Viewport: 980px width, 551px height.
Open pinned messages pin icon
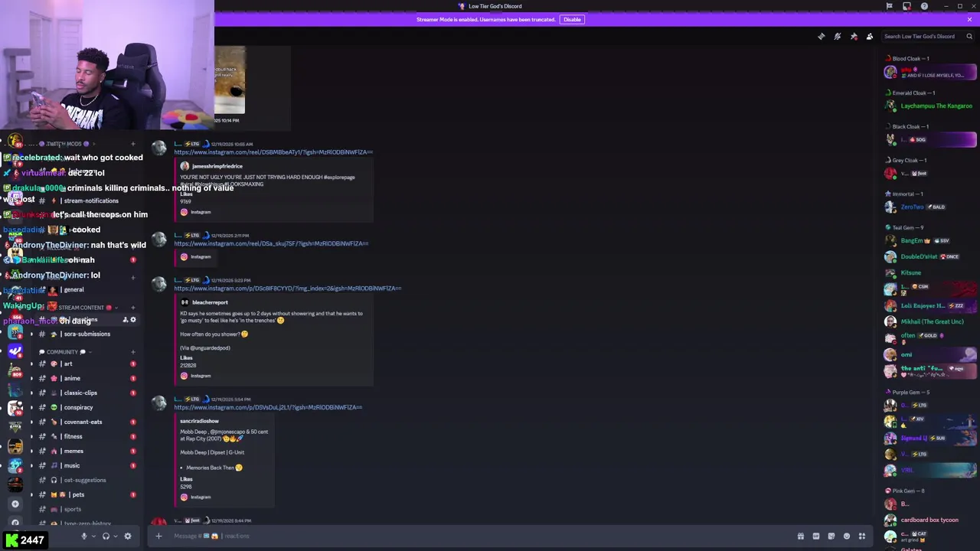tap(854, 36)
